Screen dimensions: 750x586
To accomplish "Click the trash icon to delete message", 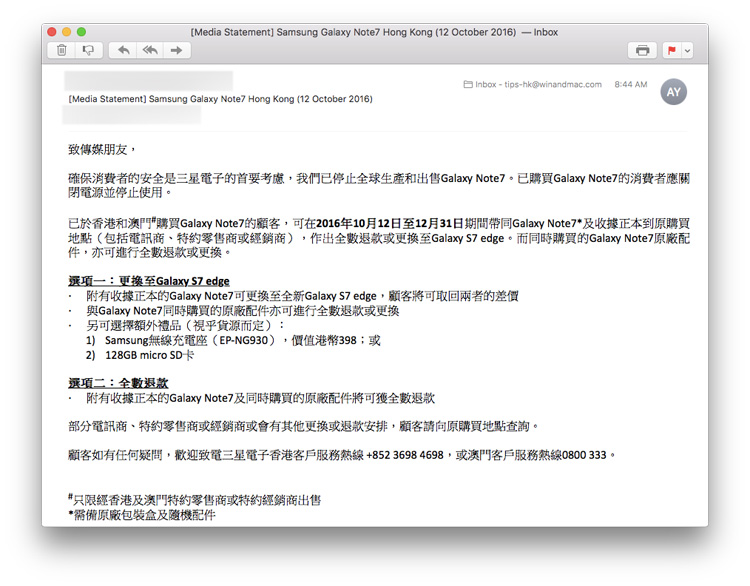I will pyautogui.click(x=62, y=50).
